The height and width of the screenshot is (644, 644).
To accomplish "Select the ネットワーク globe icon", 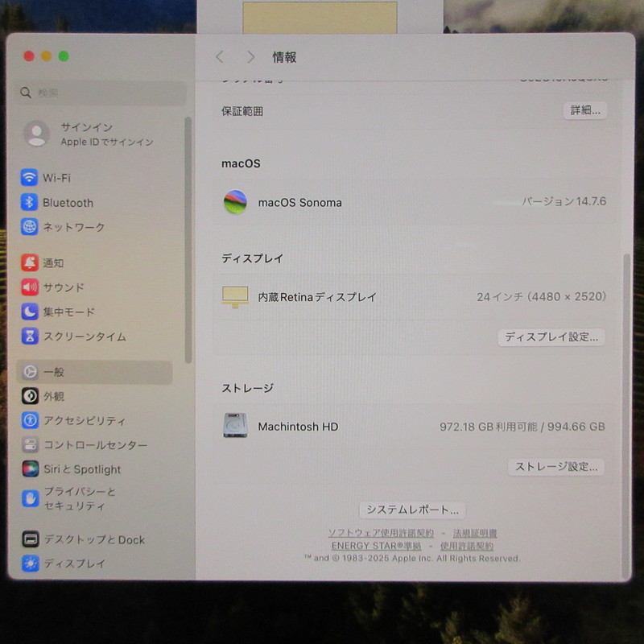I will (29, 227).
